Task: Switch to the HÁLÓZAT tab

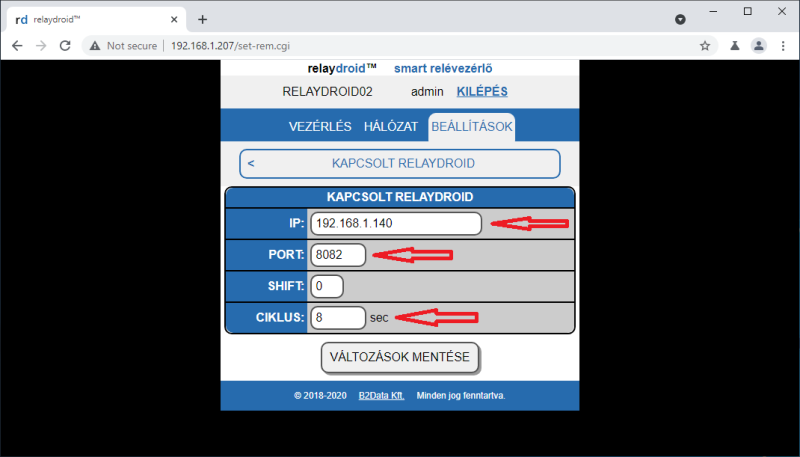Action: point(391,126)
